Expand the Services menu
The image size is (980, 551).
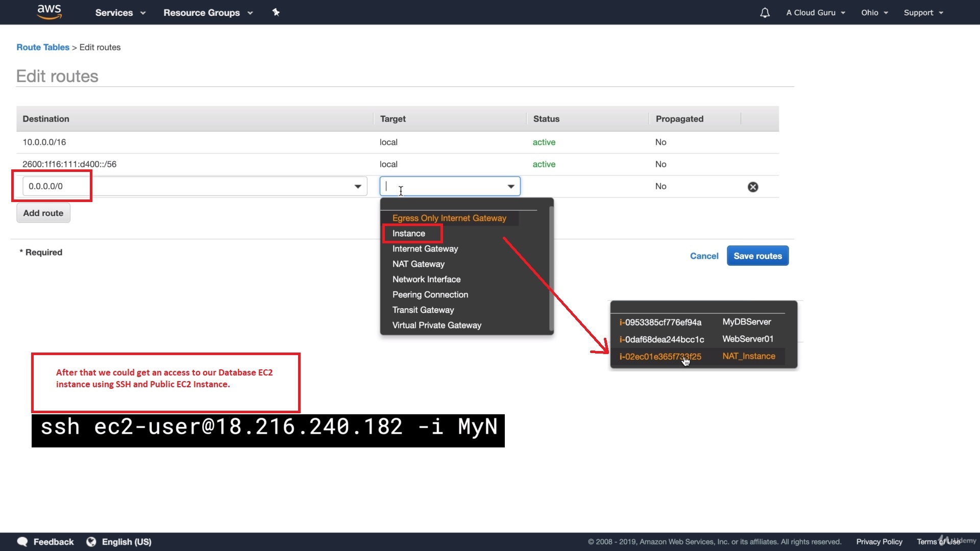click(x=120, y=13)
